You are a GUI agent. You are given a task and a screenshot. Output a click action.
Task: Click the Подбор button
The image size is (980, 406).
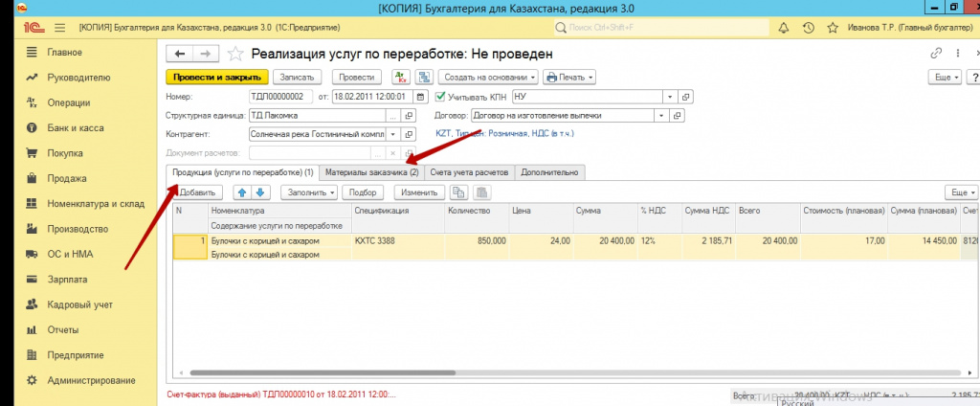(363, 192)
